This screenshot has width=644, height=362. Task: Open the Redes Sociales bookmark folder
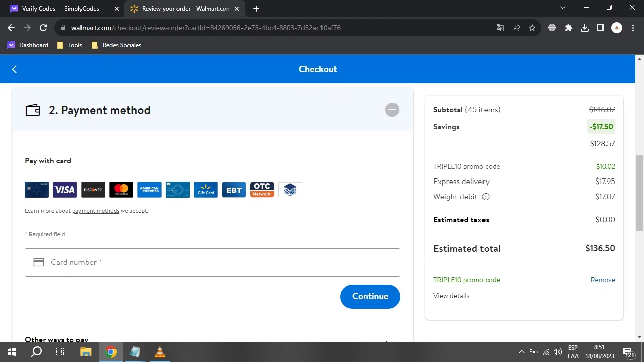pos(116,45)
